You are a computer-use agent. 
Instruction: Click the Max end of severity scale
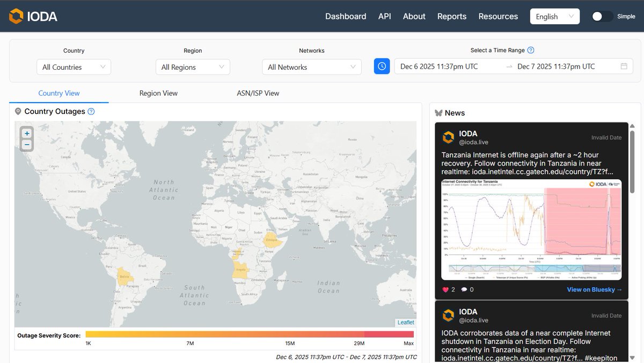[408, 343]
